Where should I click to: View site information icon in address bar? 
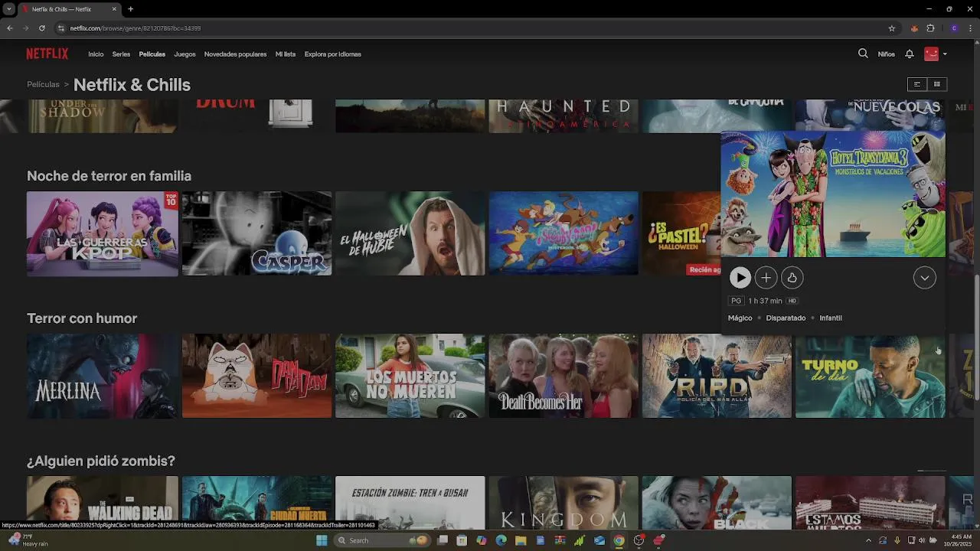[61, 28]
